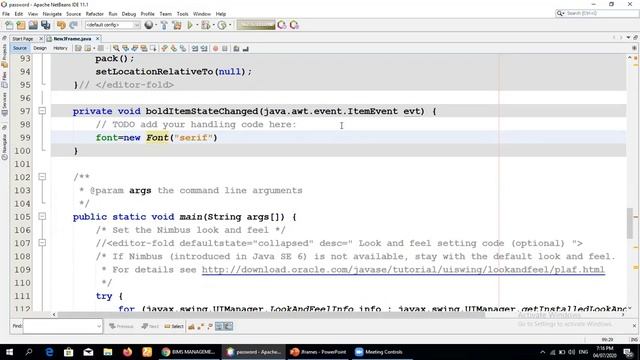
Task: Open the File menu
Action: (x=6, y=14)
